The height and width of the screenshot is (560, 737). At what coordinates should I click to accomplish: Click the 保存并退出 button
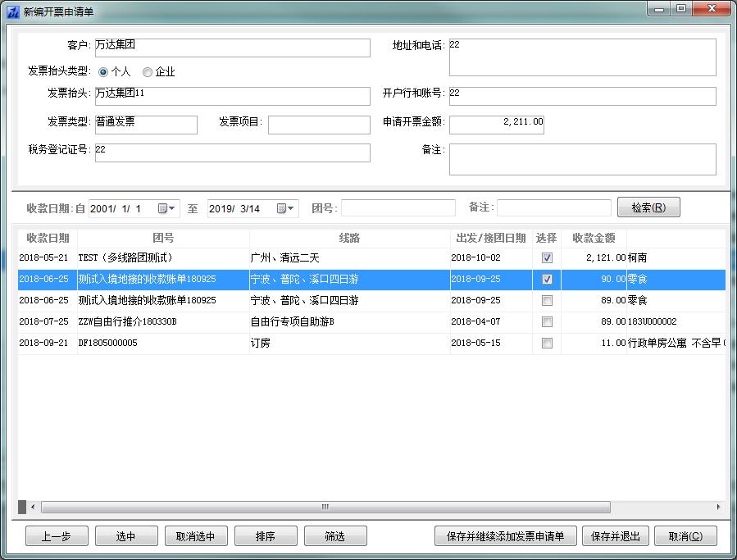pos(616,536)
